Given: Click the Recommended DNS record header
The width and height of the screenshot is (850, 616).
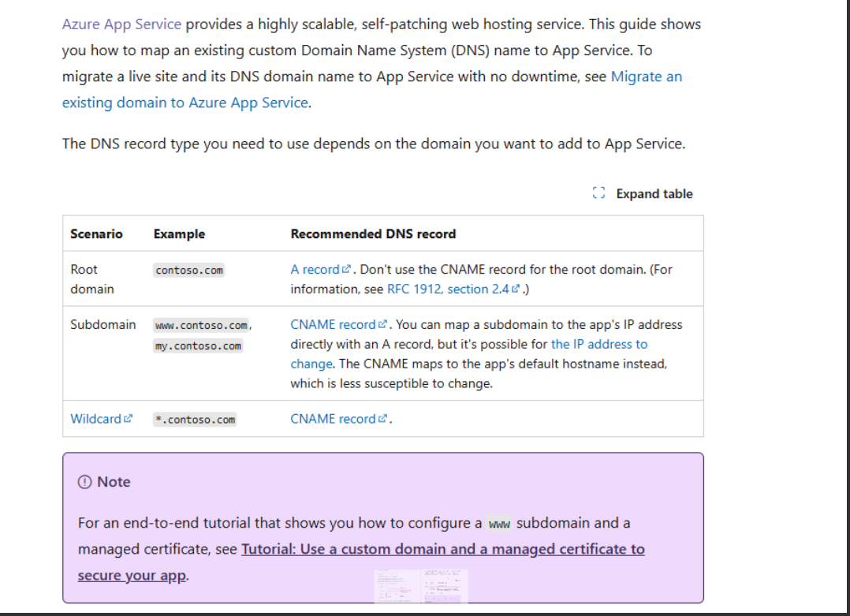Looking at the screenshot, I should [373, 233].
